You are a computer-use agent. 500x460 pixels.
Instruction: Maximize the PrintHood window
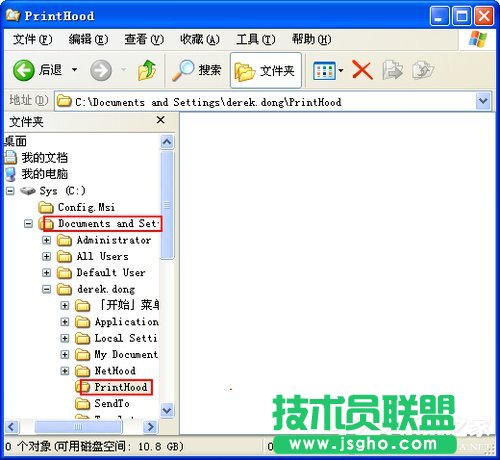coord(462,16)
